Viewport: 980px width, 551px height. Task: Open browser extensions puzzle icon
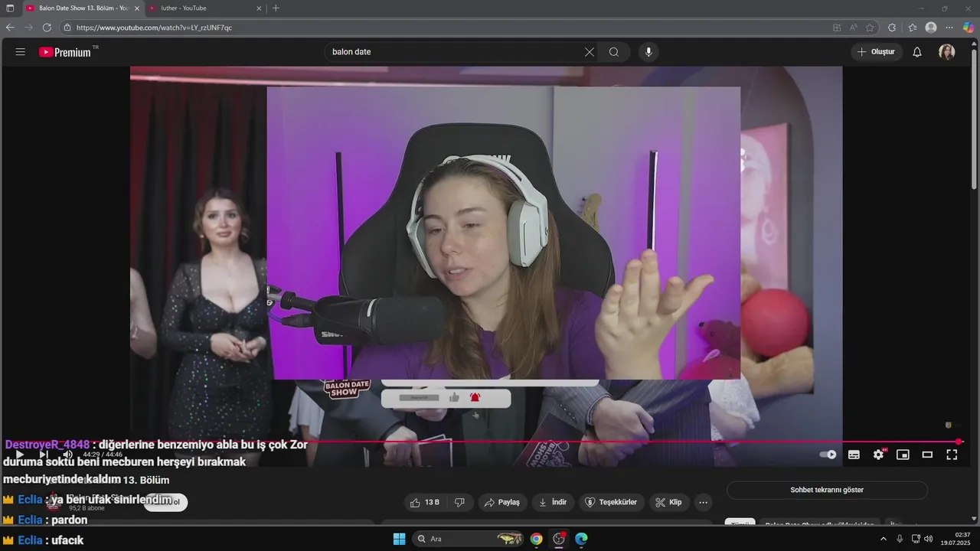(892, 28)
